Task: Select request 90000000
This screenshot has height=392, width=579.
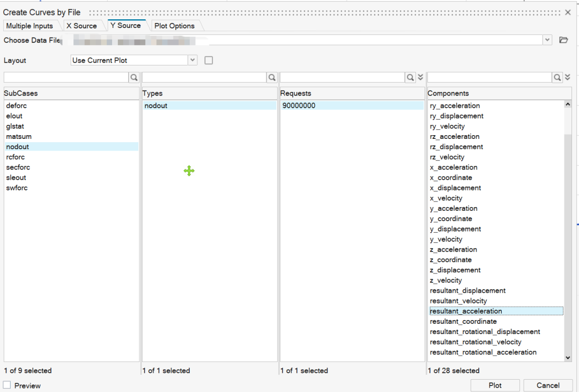Action: pos(352,106)
